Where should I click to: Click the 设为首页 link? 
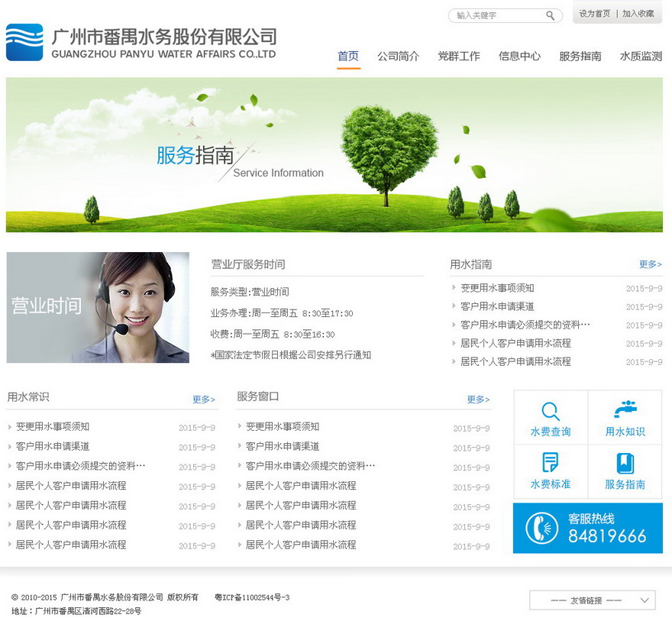(595, 14)
